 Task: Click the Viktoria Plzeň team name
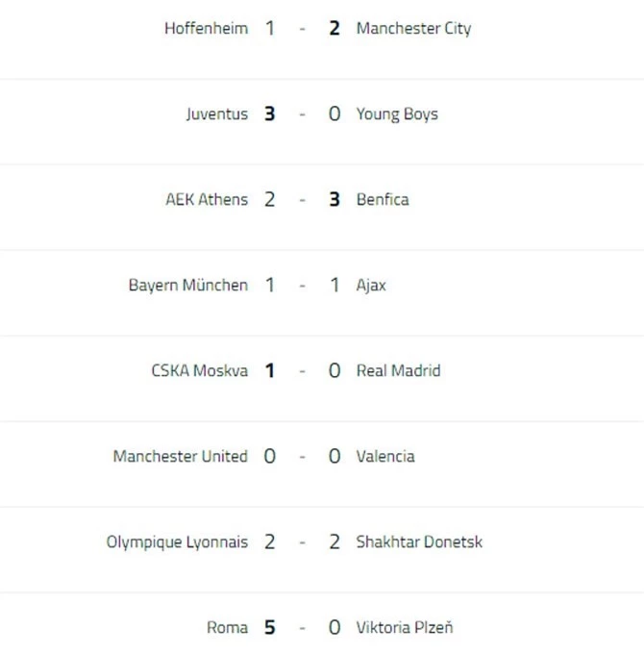point(405,627)
